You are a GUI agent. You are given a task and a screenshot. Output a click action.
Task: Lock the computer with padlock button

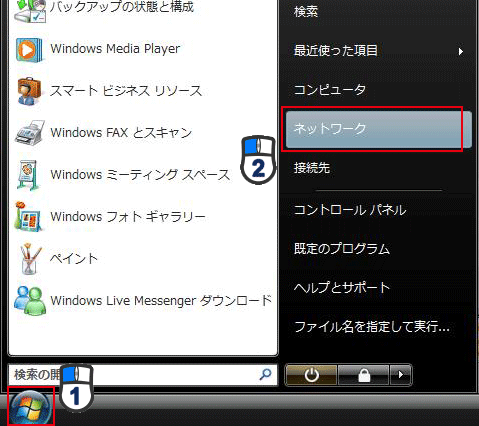click(364, 375)
